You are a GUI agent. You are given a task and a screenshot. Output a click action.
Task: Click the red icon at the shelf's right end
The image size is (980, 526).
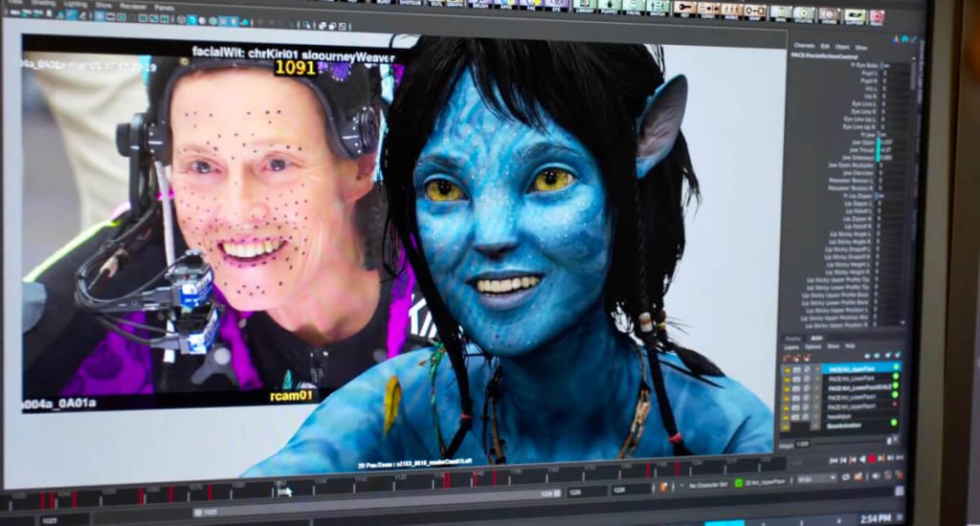(x=876, y=16)
